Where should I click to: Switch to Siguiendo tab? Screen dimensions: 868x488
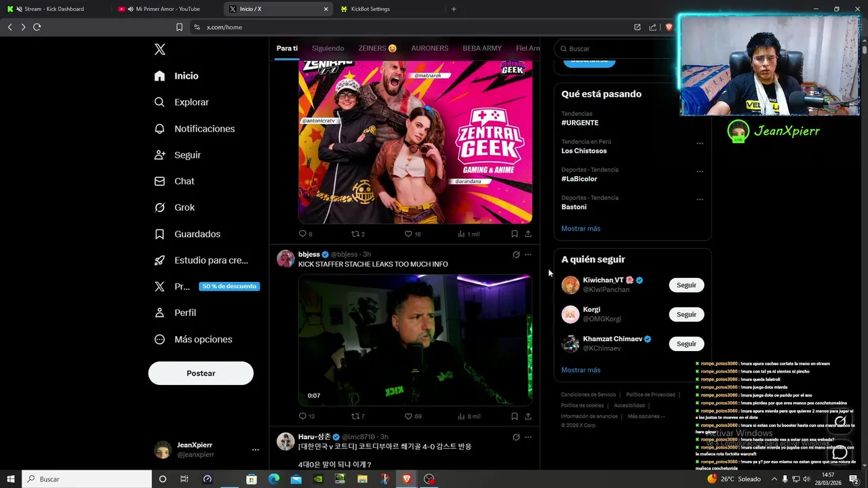click(x=328, y=48)
